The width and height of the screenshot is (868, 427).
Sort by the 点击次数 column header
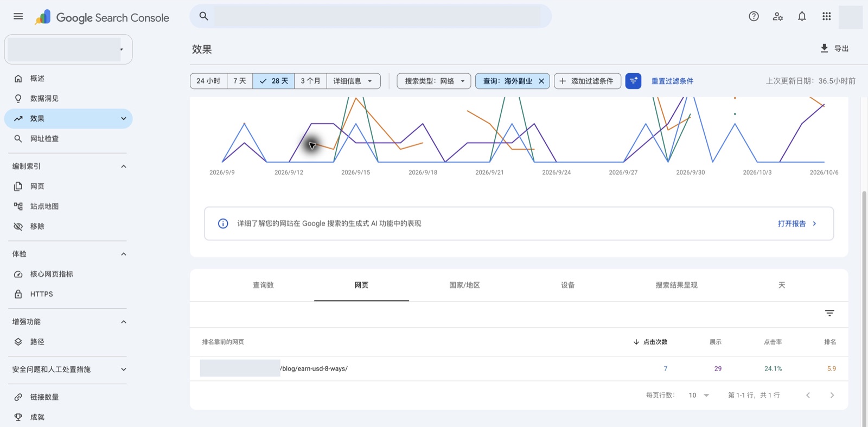(x=650, y=342)
